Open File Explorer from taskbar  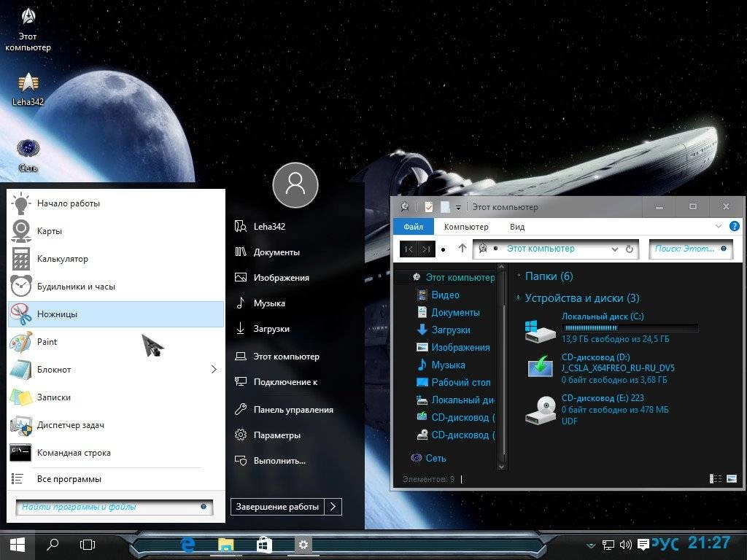tap(226, 544)
